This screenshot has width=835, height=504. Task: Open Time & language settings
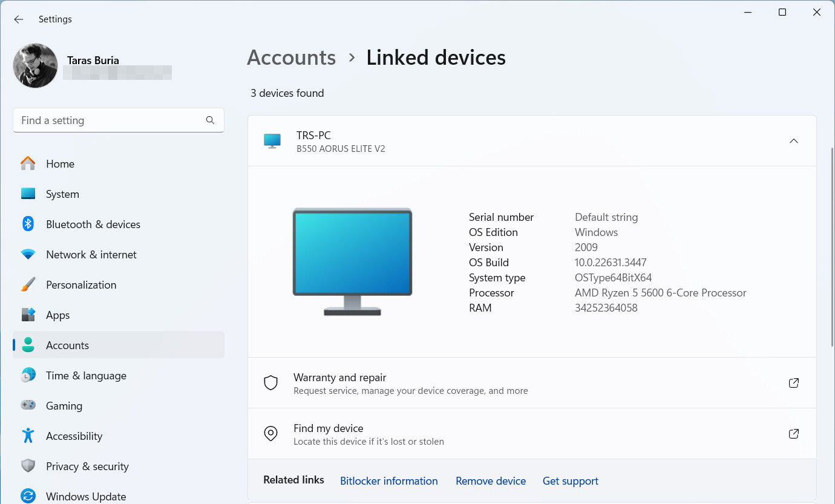tap(119, 375)
